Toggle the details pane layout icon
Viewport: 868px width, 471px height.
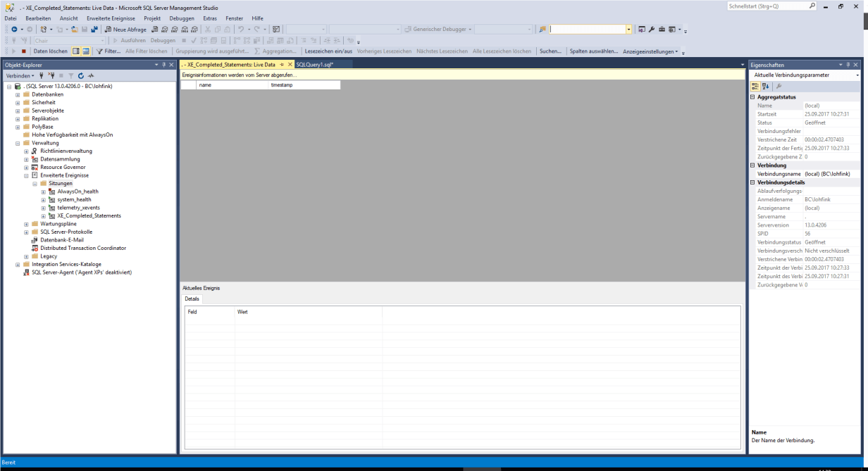coord(76,51)
